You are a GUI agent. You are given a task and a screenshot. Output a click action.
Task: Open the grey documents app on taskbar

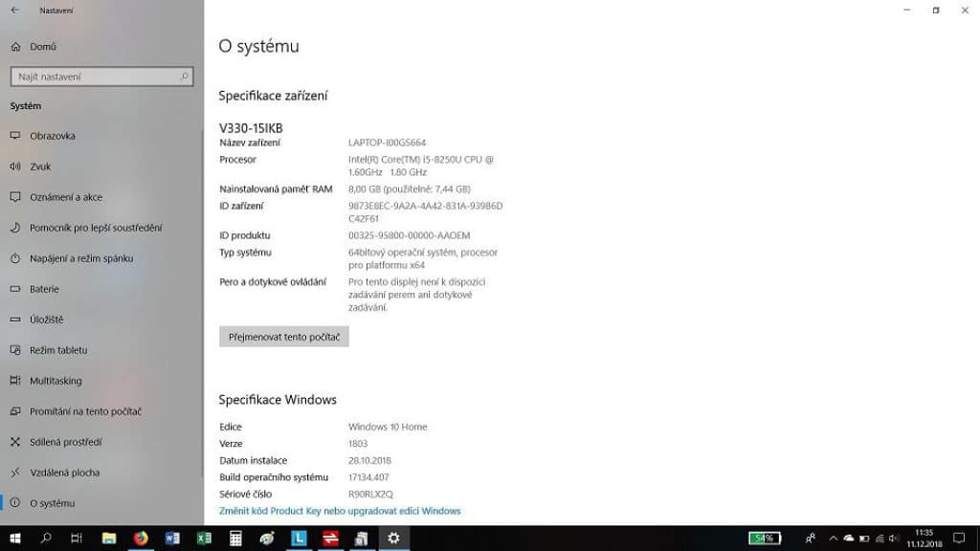(362, 538)
